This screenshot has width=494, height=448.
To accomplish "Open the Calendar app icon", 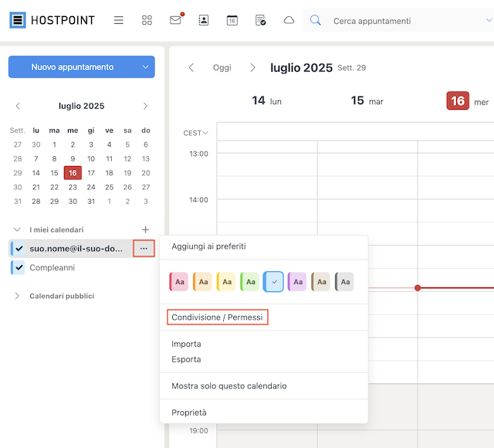I will (x=232, y=20).
